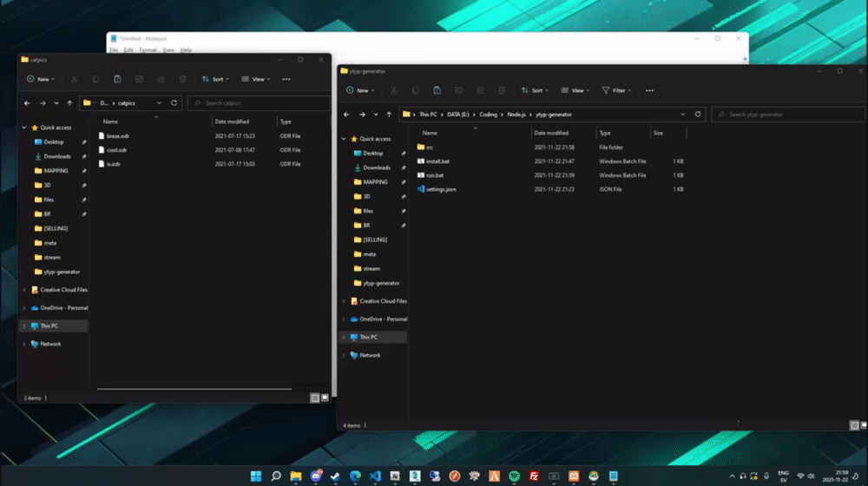Click Share icon in ytyp-generator window toolbar
This screenshot has width=868, height=486.
[x=480, y=90]
